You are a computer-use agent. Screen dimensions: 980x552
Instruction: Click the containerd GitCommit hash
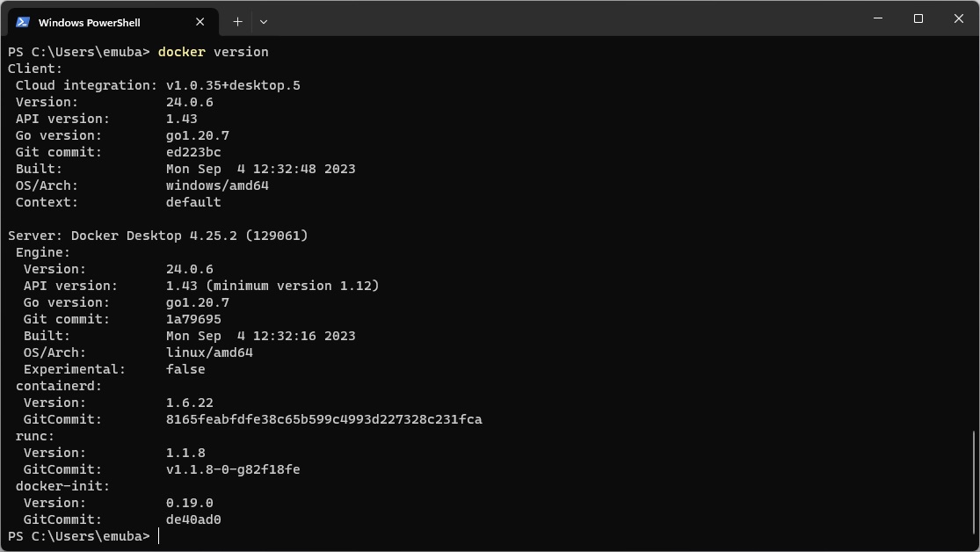pos(323,419)
